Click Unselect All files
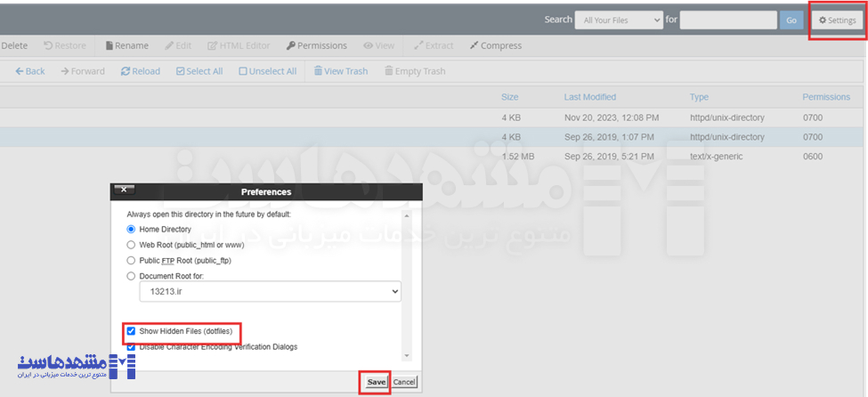The image size is (868, 397). point(268,71)
